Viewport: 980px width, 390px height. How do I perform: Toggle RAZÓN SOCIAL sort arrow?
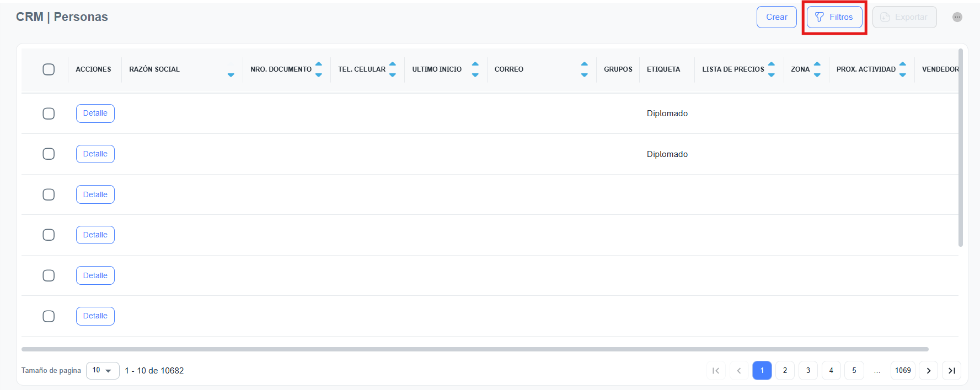(231, 74)
